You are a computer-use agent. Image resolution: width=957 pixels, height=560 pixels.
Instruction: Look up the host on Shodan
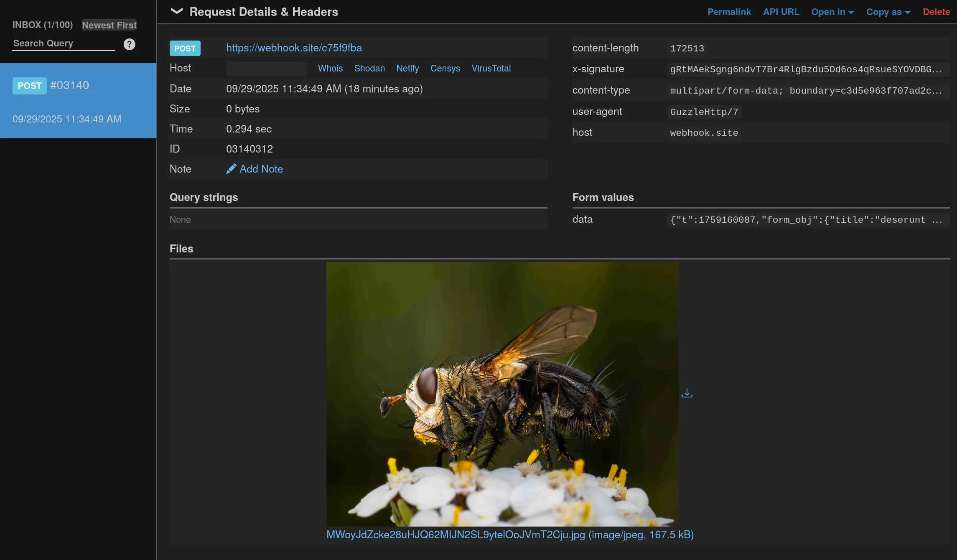(x=369, y=68)
